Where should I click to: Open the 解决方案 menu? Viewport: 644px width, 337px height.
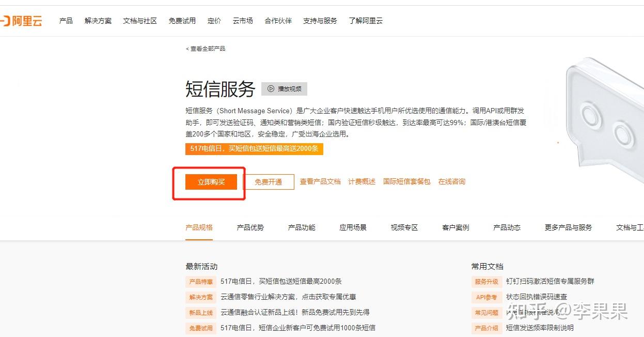tap(98, 21)
